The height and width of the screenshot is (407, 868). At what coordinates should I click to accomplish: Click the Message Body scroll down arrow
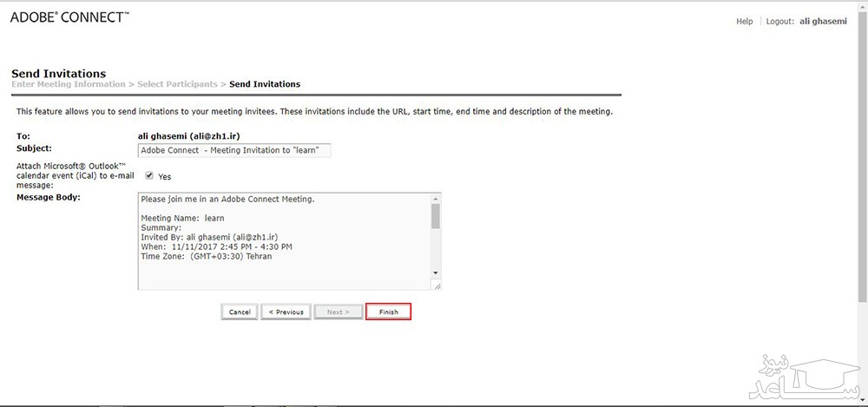tap(436, 273)
